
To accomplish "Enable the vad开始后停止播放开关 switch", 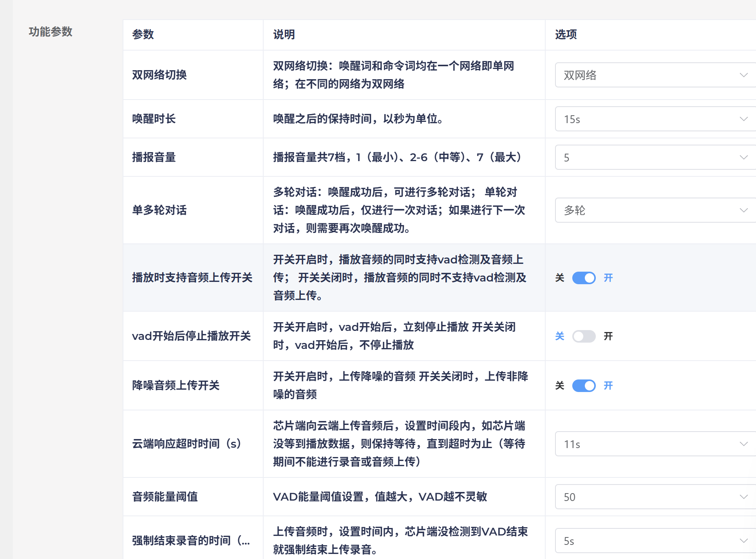I will click(584, 336).
